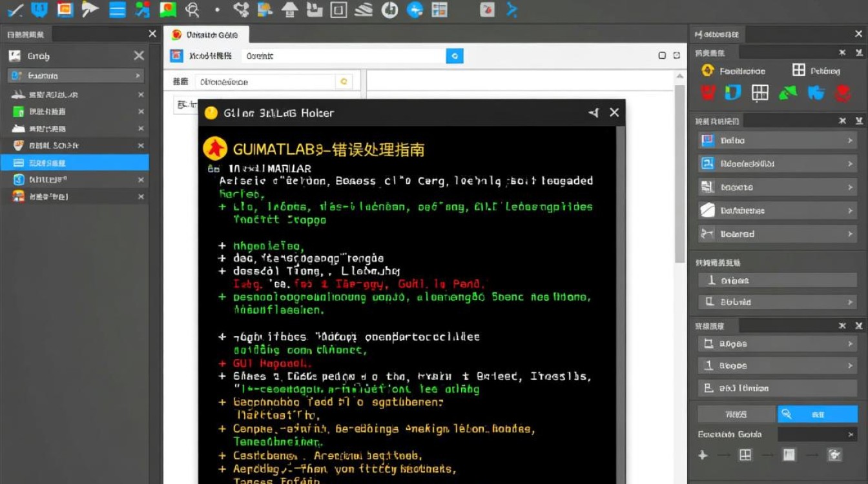The width and height of the screenshot is (868, 484).
Task: Remove the bottom left sidebar row with orange icon
Action: point(141,196)
